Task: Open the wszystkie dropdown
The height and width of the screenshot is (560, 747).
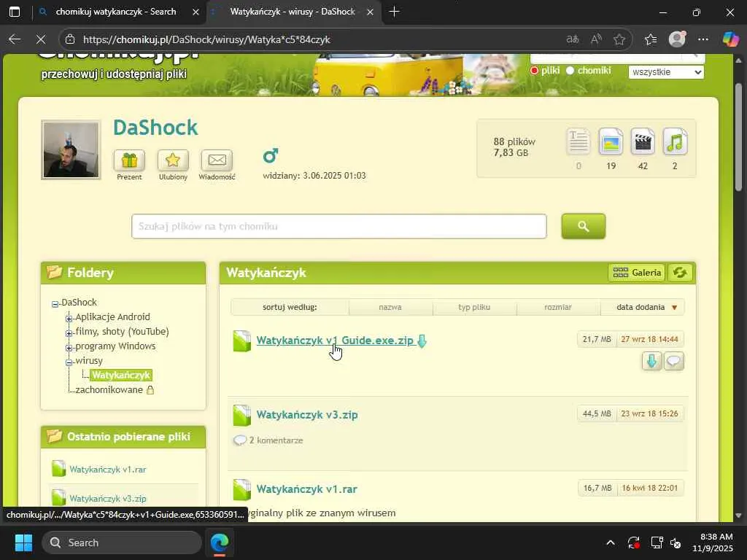Action: pos(666,72)
